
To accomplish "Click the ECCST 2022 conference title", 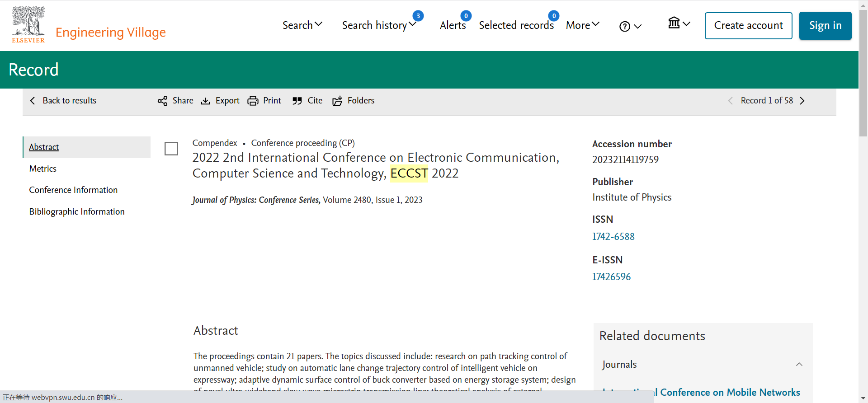I will pos(376,165).
